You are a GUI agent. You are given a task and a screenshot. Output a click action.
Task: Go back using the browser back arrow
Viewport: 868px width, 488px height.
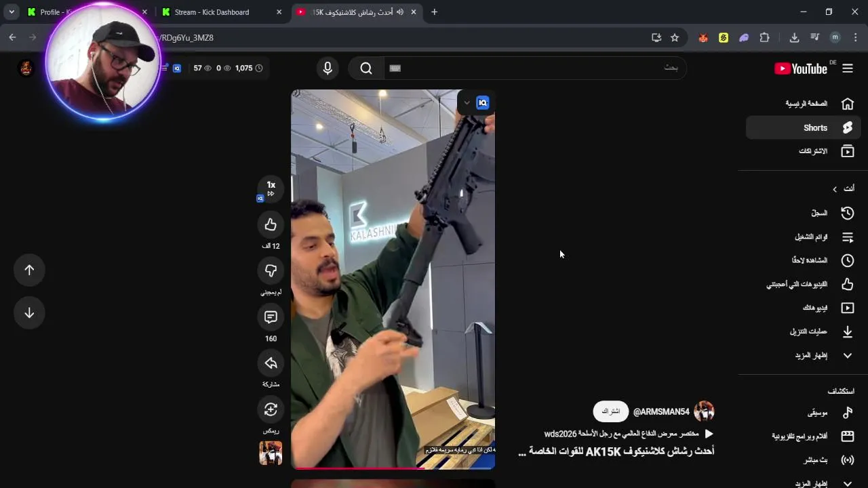[12, 38]
